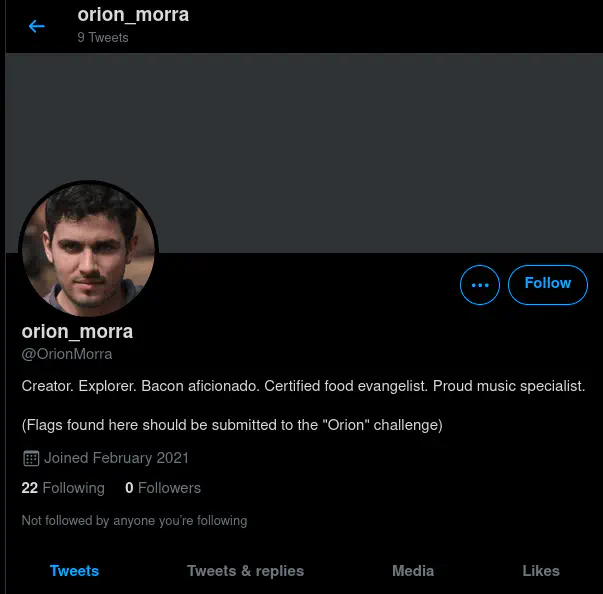
Task: View the 0 Followers list
Action: [163, 488]
